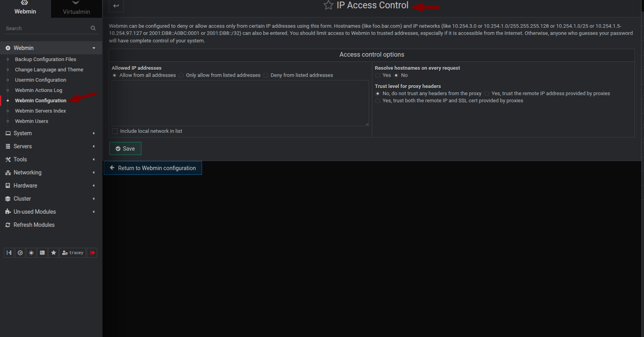Expand the System category arrow

coord(94,133)
